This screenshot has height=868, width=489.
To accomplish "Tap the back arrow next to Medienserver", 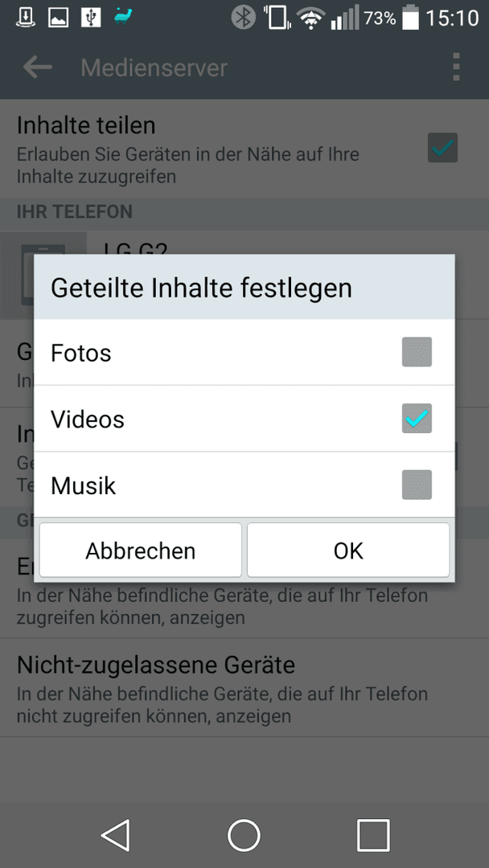I will (x=38, y=68).
